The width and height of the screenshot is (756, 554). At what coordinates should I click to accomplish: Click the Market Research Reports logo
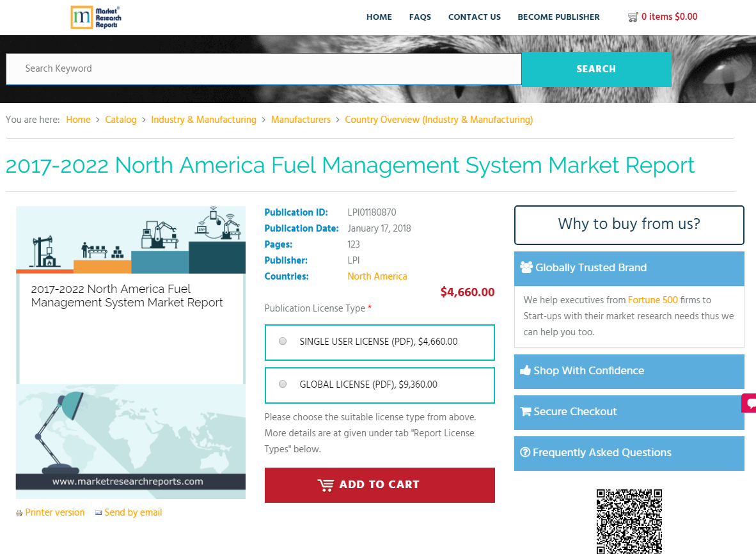pos(95,17)
